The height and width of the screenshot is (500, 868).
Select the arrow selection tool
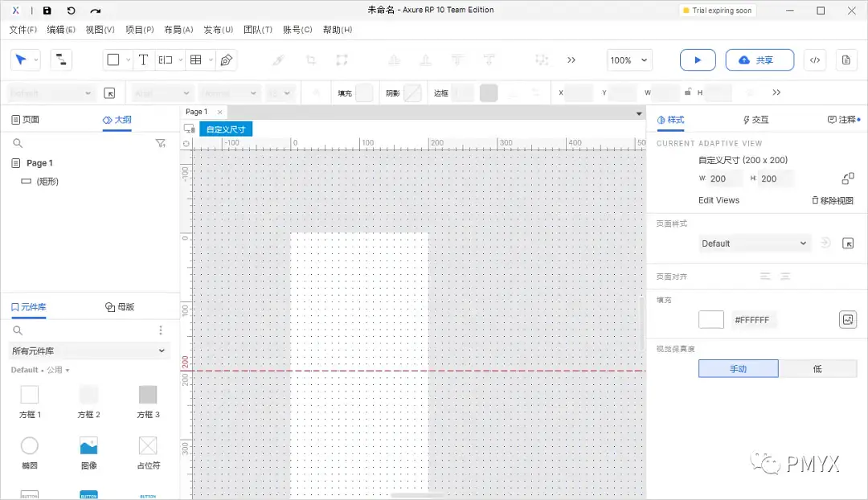[20, 59]
